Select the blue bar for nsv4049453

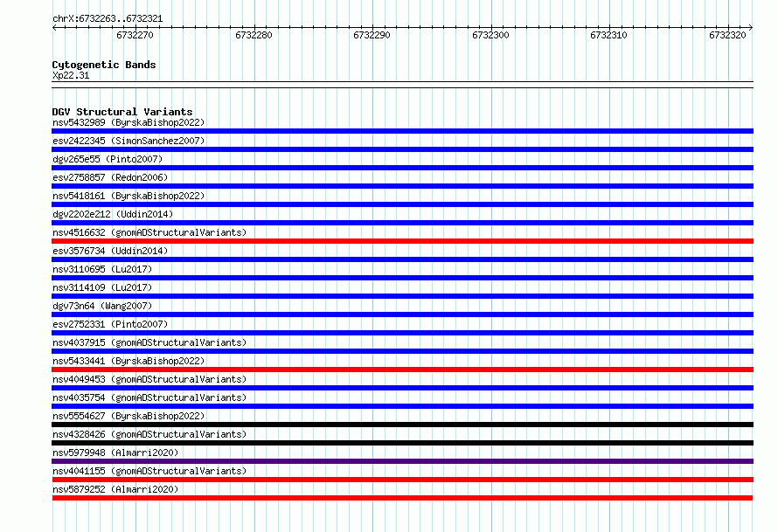402,388
